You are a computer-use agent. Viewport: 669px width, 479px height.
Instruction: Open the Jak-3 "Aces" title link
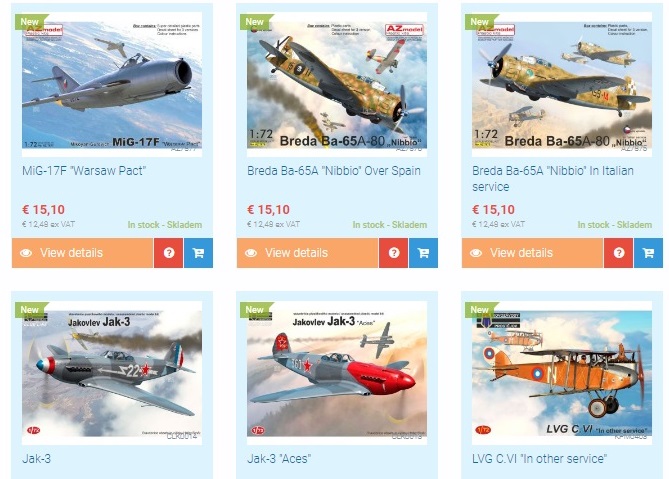pos(279,459)
